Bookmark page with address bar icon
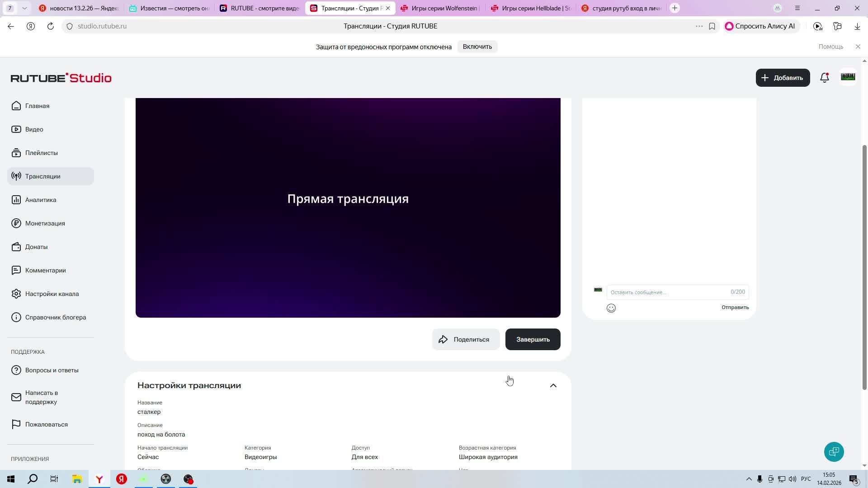The image size is (868, 488). [x=712, y=26]
